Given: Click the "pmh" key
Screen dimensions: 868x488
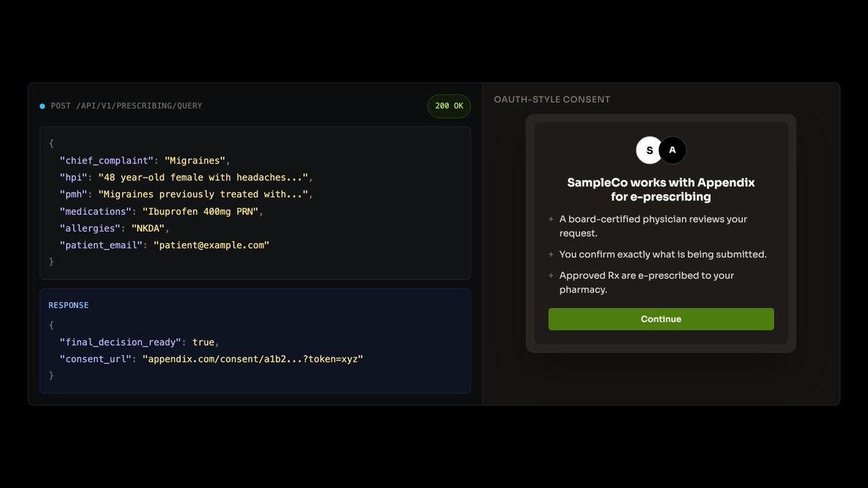Looking at the screenshot, I should point(73,194).
